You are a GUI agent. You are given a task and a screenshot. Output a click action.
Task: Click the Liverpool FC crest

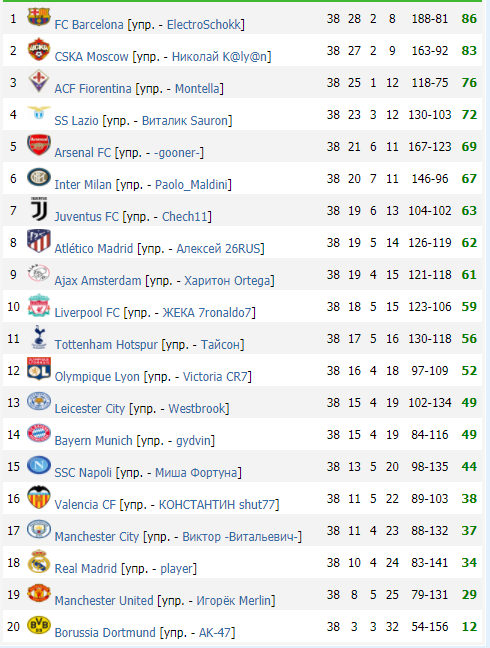(39, 305)
